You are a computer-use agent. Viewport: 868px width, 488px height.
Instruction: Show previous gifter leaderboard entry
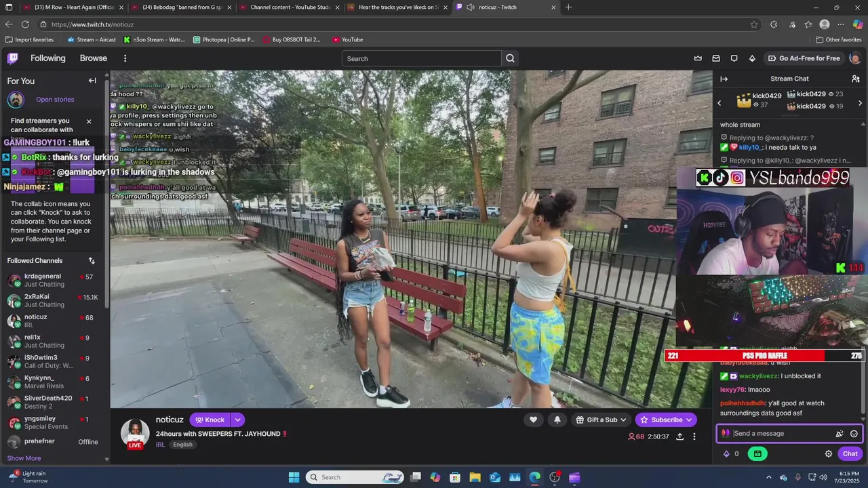coord(719,103)
